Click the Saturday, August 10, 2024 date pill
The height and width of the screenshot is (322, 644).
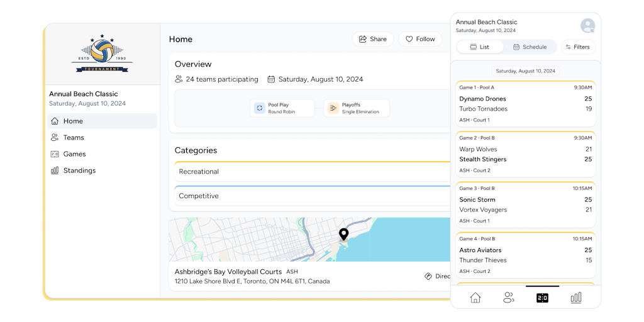[526, 71]
